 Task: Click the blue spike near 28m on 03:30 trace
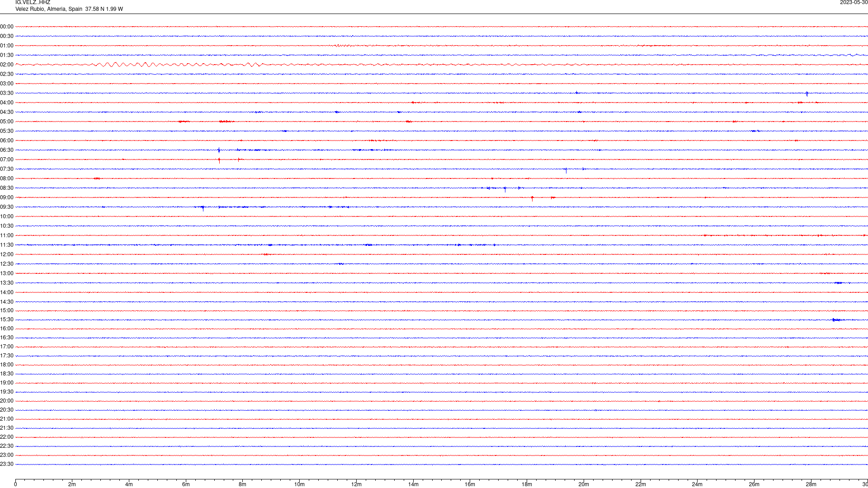807,94
